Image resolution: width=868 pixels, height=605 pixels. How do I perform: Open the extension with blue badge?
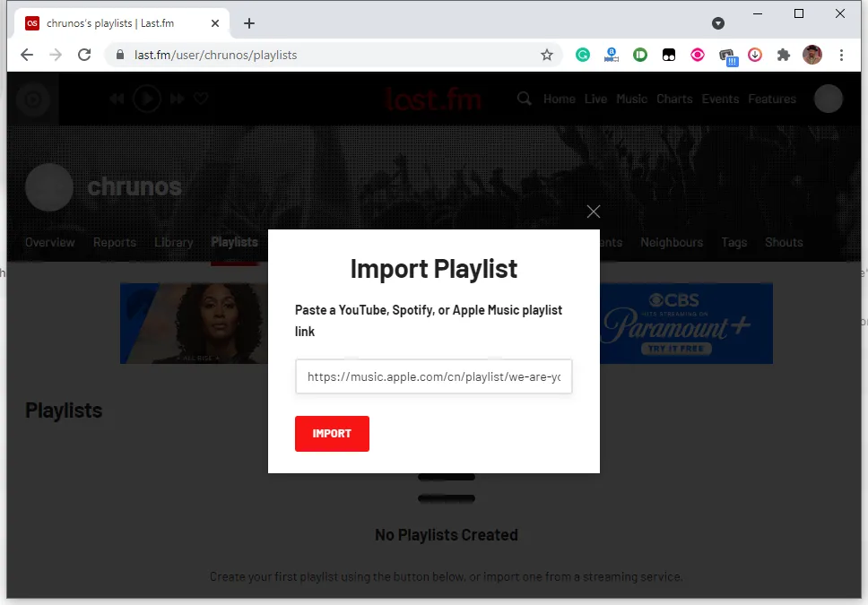coord(727,56)
